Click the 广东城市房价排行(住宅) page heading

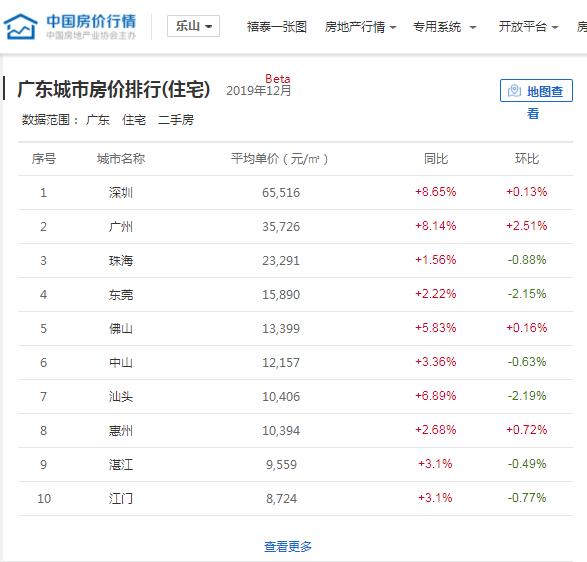tap(113, 89)
